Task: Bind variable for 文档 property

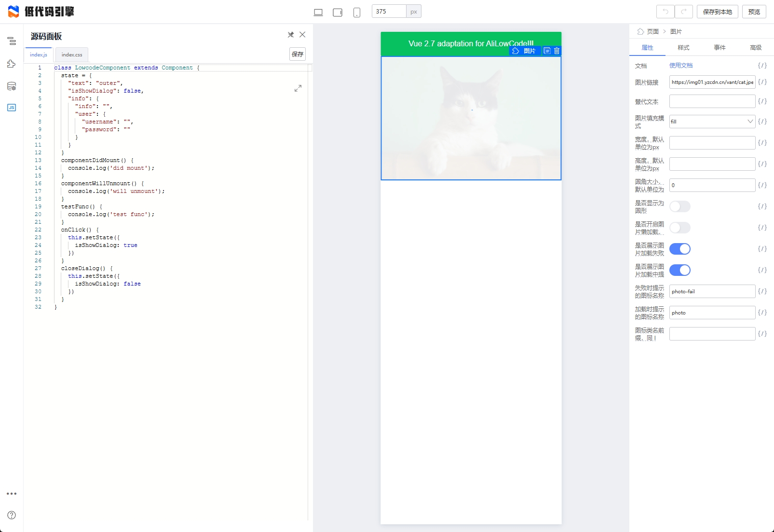Action: [762, 66]
